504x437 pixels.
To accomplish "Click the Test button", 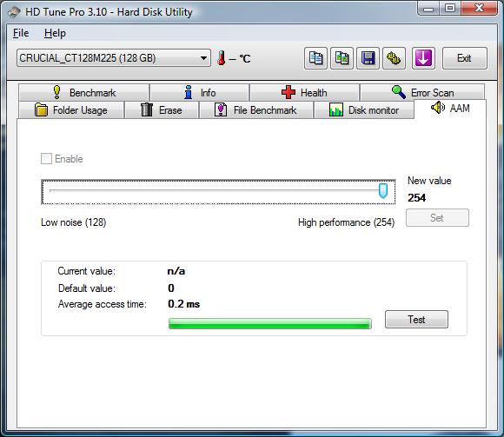I will (416, 319).
